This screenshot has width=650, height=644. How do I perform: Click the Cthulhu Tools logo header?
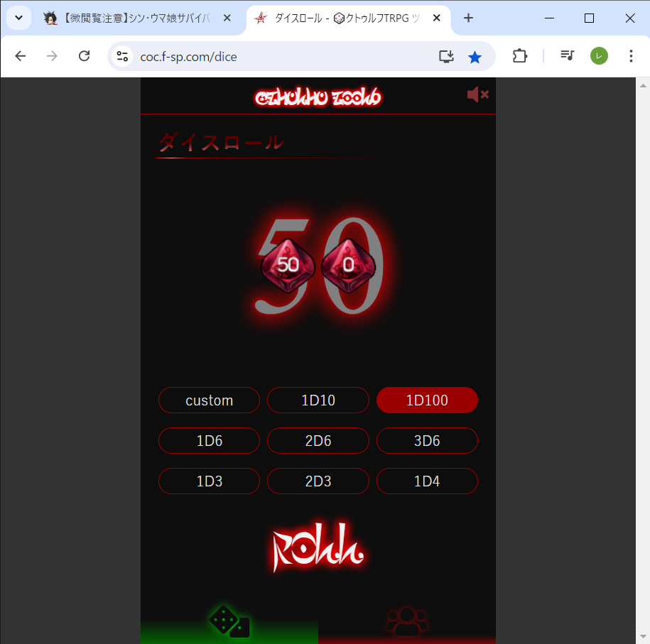pos(318,97)
